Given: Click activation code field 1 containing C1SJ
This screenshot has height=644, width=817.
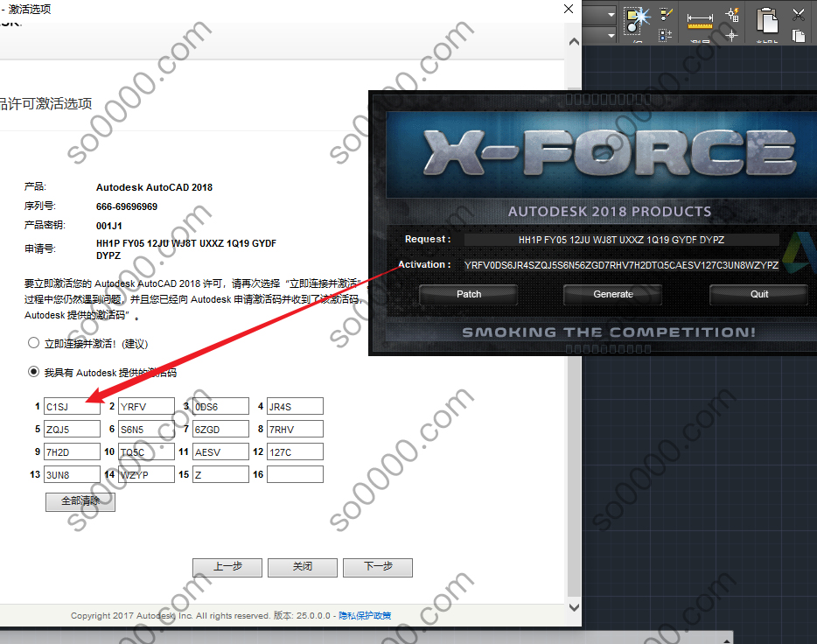Looking at the screenshot, I should pos(72,406).
